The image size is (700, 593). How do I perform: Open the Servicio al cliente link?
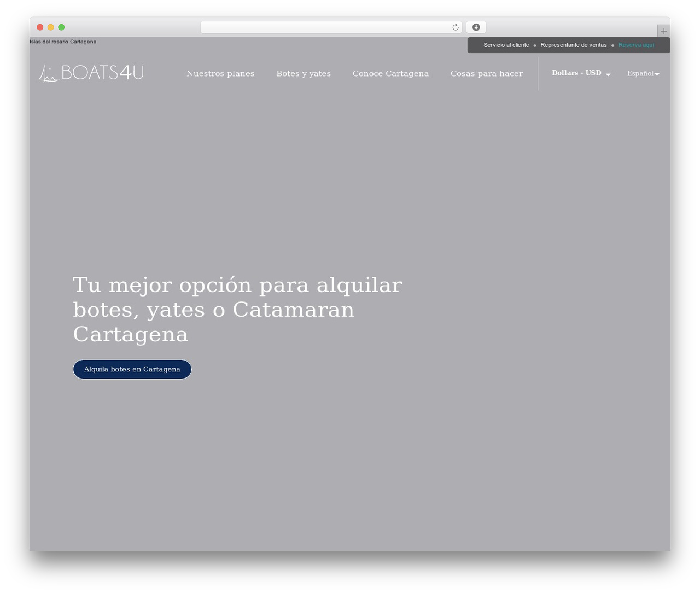tap(506, 45)
